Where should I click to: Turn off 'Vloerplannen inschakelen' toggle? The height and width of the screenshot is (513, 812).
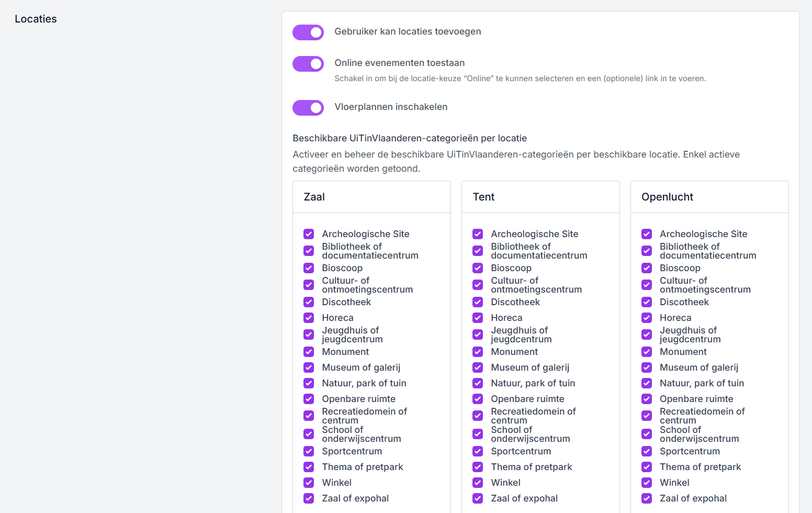click(308, 108)
